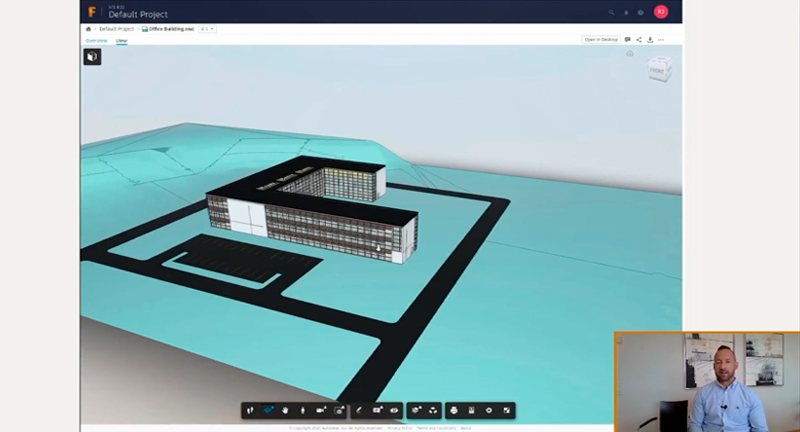Click the Open in Desktop button
This screenshot has width=800, height=432.
(x=601, y=40)
